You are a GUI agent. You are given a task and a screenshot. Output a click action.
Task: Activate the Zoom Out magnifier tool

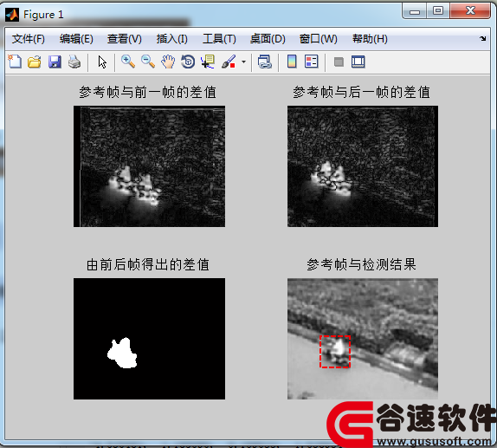click(x=148, y=62)
